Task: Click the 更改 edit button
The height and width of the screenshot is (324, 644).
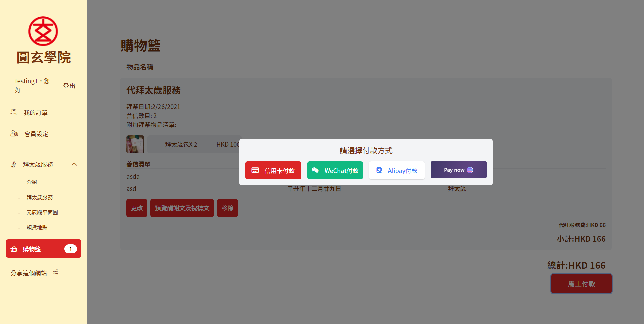Action: tap(137, 208)
